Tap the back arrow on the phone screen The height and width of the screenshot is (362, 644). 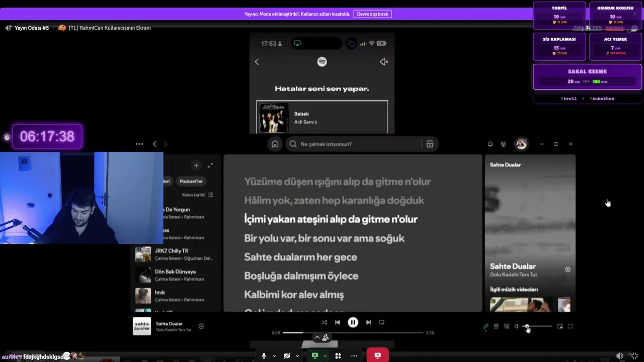pos(257,61)
